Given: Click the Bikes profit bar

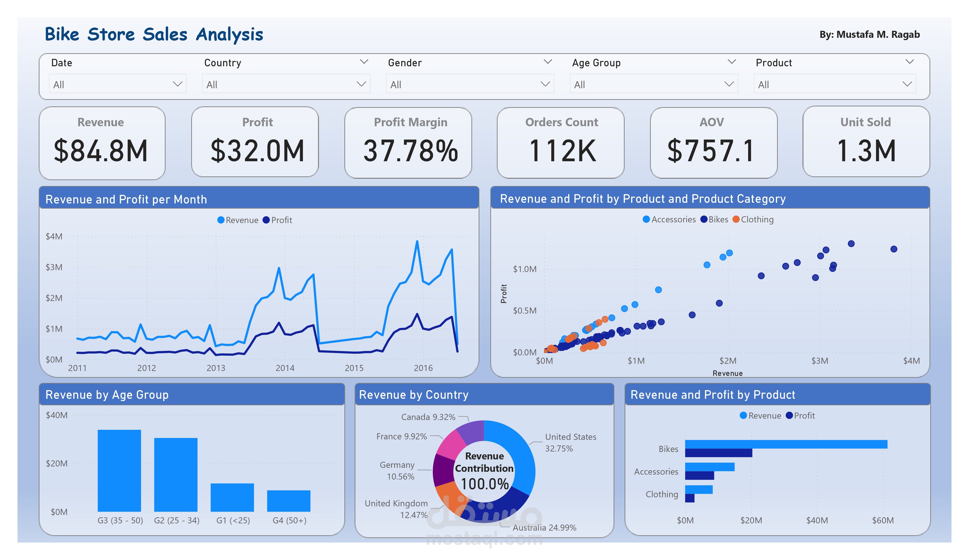Looking at the screenshot, I should coord(719,453).
